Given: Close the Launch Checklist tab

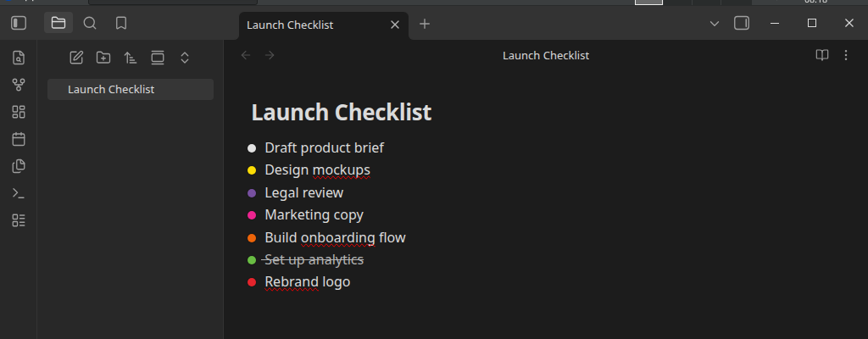Looking at the screenshot, I should 395,25.
